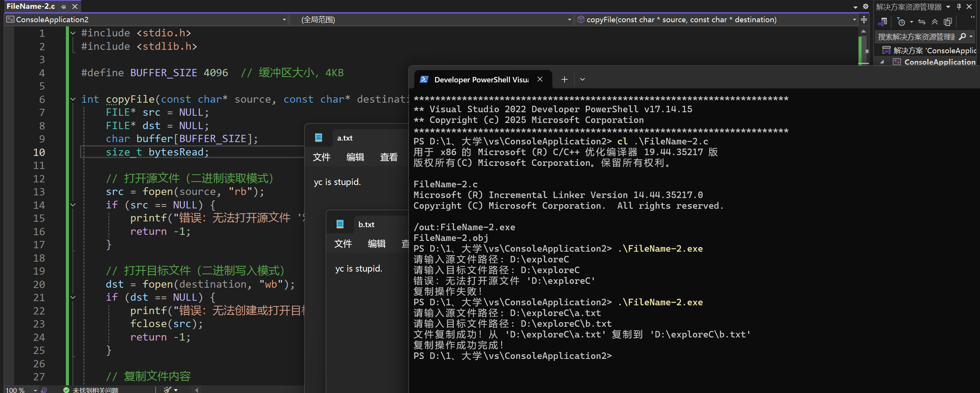Select the Developer PowerShell terminal tab
The height and width of the screenshot is (393, 980).
(483, 80)
